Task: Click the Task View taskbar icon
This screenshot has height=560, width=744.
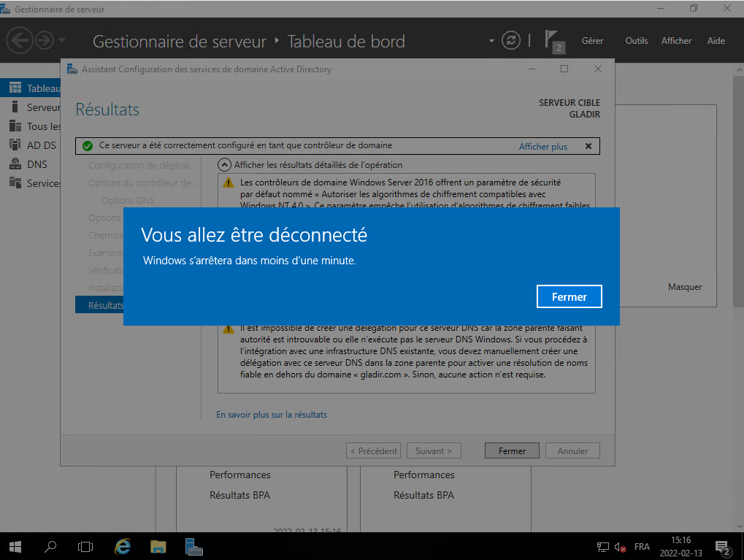Action: pyautogui.click(x=85, y=546)
